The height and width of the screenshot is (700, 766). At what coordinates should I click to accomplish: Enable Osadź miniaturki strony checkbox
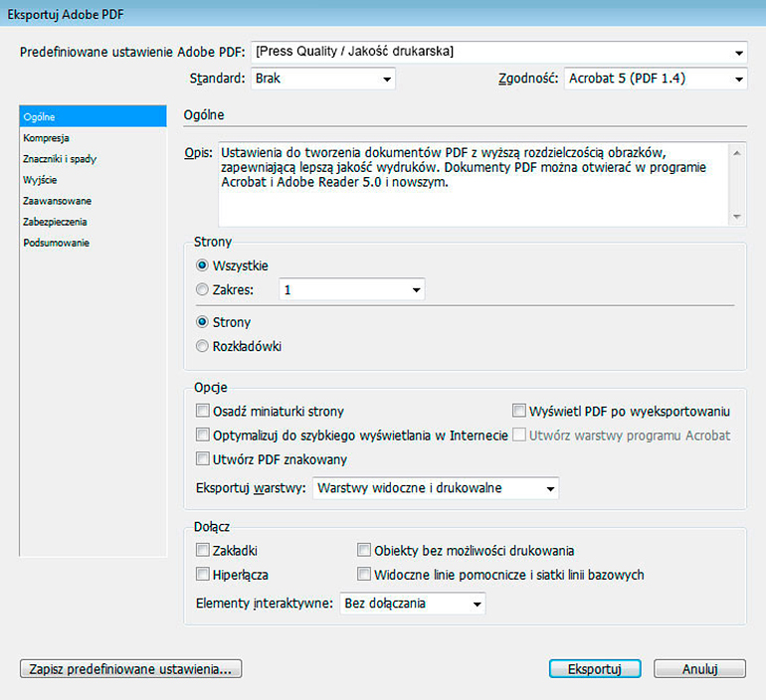(x=202, y=411)
